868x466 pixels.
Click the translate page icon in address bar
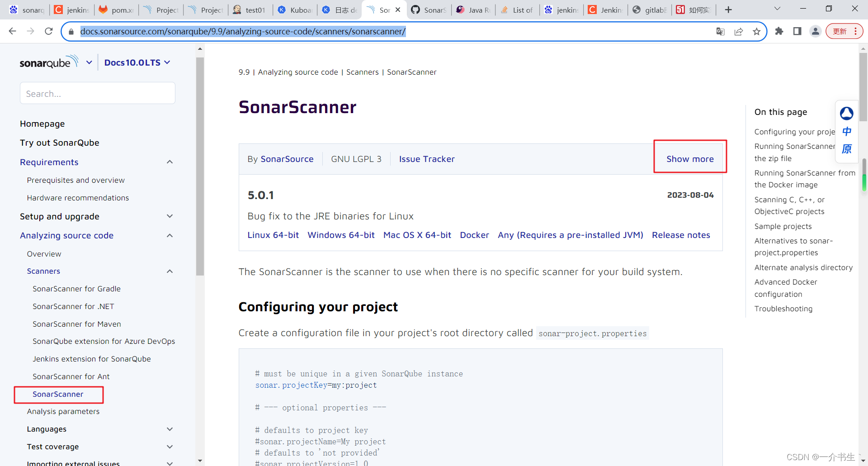pos(721,31)
